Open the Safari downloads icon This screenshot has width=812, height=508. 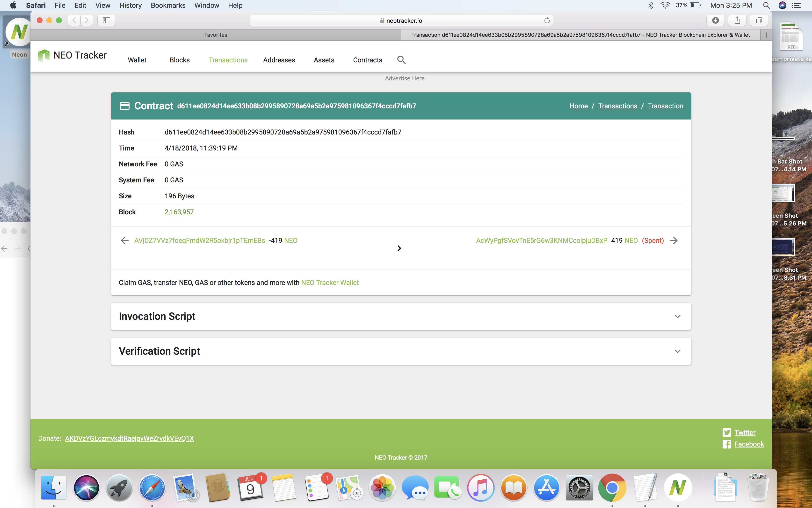715,21
